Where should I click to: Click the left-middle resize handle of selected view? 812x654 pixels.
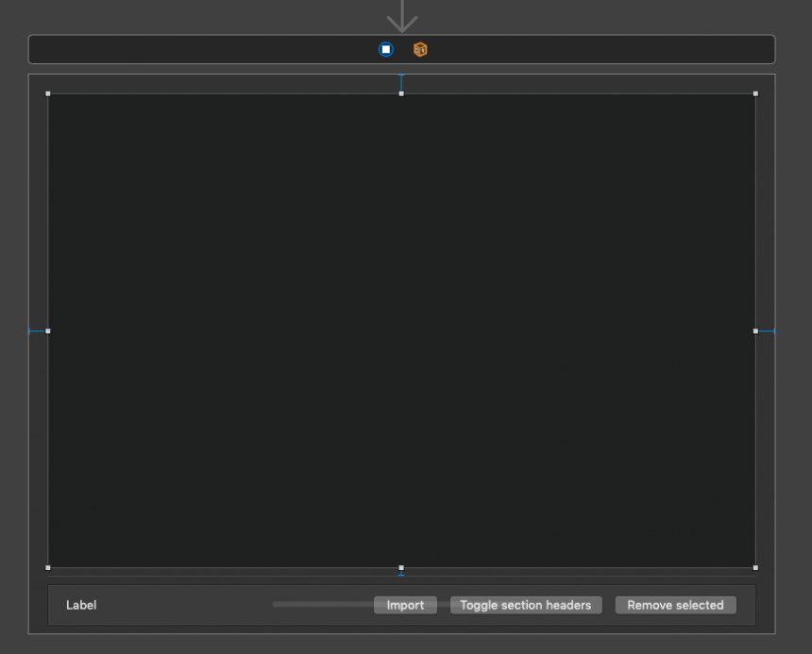pos(48,331)
